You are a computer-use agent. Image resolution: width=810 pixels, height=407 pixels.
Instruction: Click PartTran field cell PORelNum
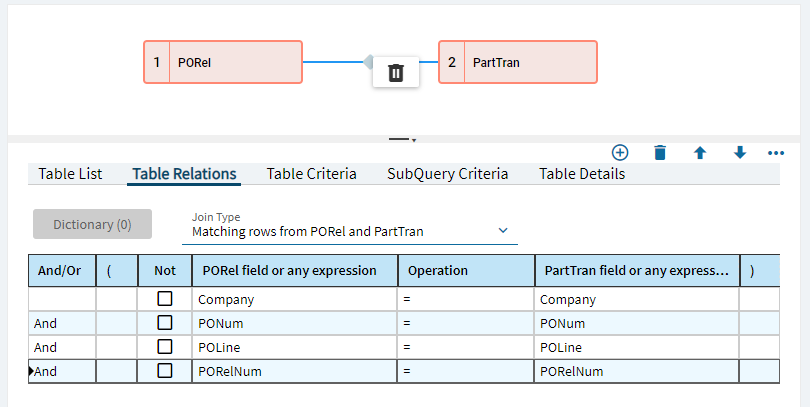pos(637,371)
